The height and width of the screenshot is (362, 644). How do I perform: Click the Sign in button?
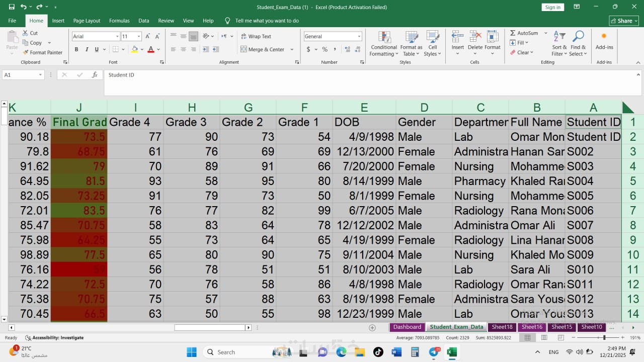552,7
